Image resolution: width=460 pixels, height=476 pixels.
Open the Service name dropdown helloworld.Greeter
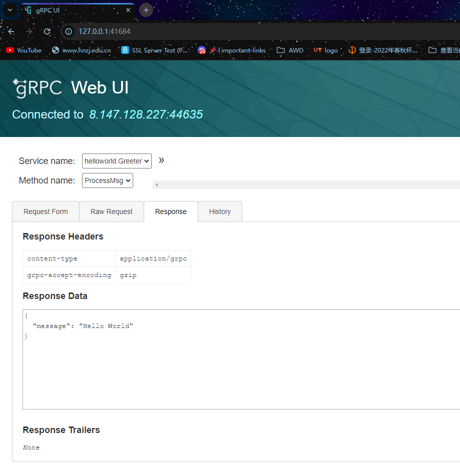[117, 161]
